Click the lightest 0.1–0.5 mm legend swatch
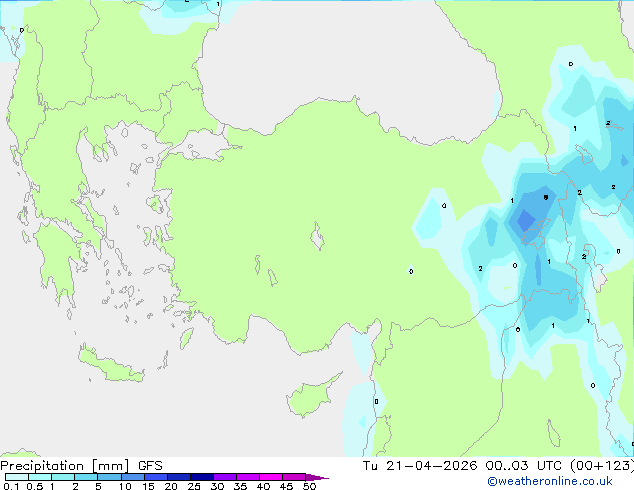The height and width of the screenshot is (490, 634). [x=17, y=477]
